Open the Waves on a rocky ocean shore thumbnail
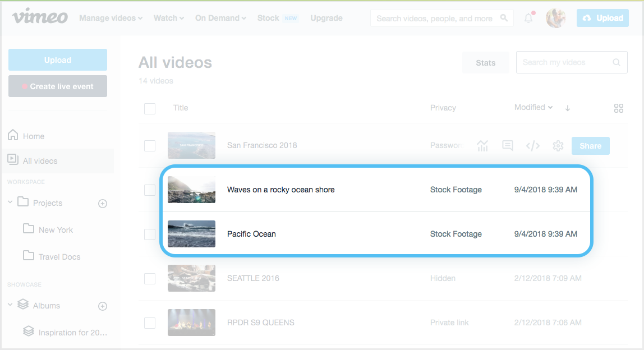Image resolution: width=644 pixels, height=350 pixels. [191, 190]
